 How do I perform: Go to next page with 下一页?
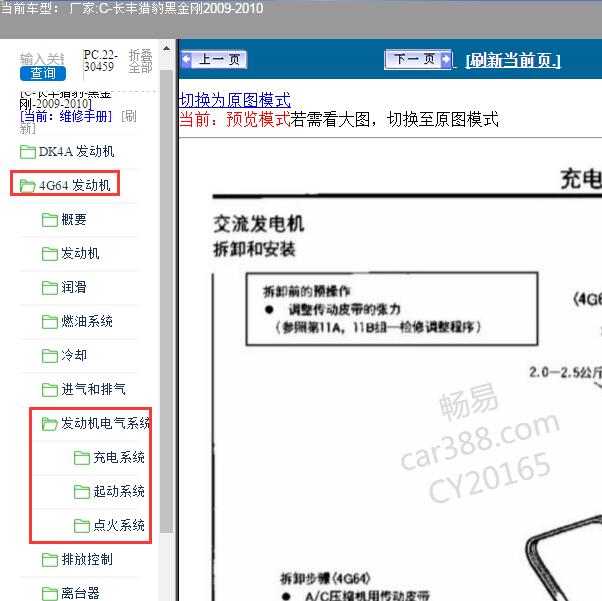[x=418, y=60]
